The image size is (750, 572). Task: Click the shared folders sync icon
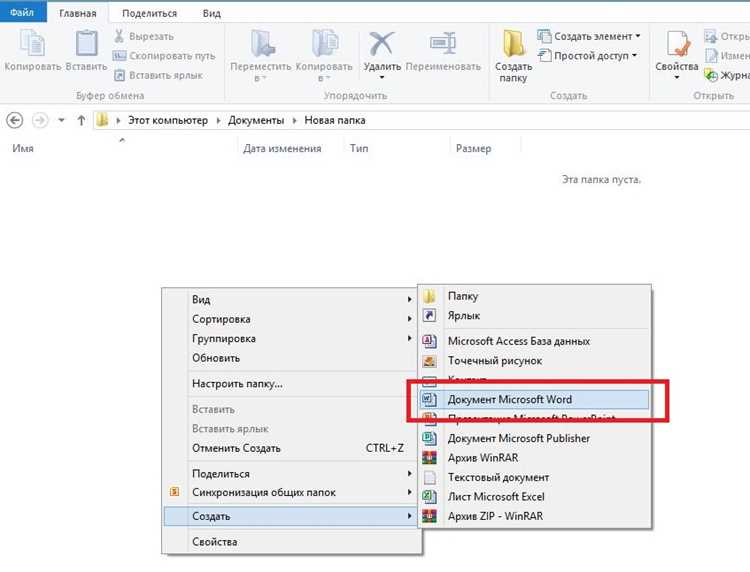175,492
